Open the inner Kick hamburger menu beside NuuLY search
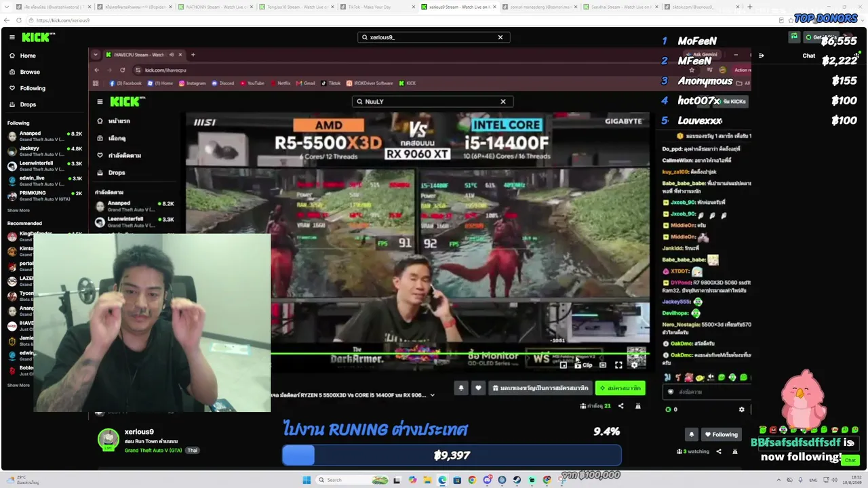Image resolution: width=868 pixels, height=488 pixels. (x=100, y=102)
